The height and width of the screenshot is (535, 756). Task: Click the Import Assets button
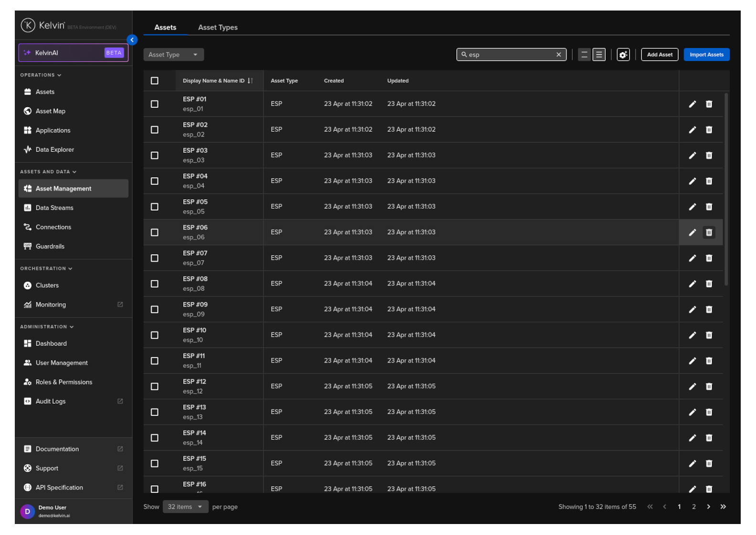(706, 55)
